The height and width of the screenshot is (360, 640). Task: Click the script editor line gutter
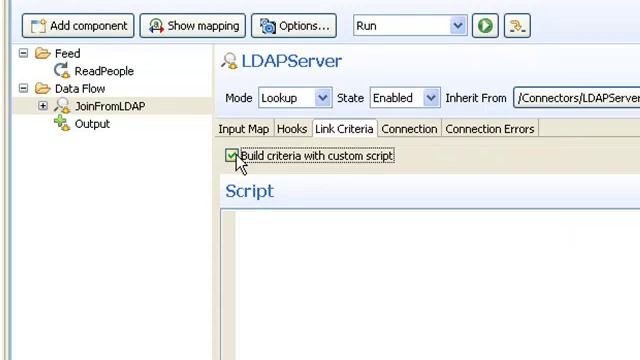coord(228,285)
